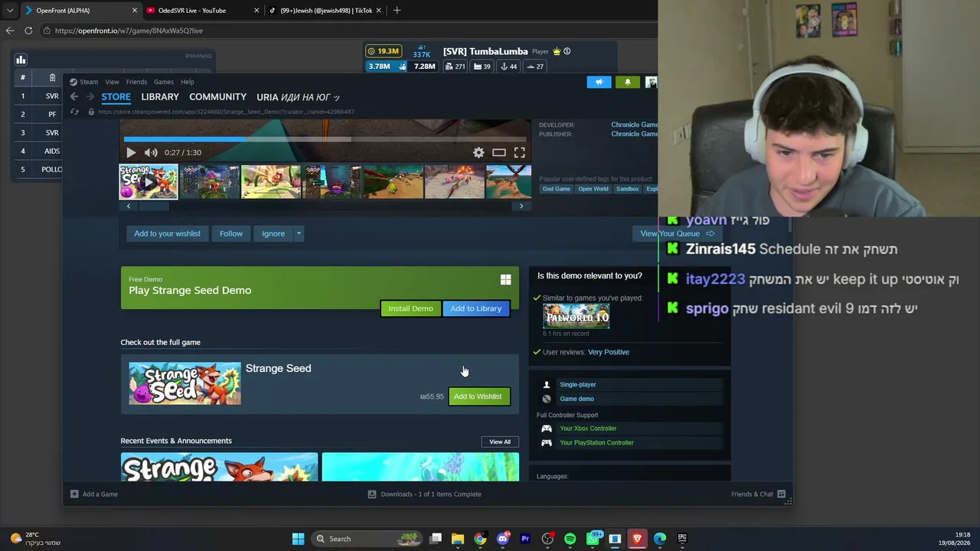Image resolution: width=980 pixels, height=551 pixels.
Task: Enter fullscreen on the trailer player
Action: (520, 152)
